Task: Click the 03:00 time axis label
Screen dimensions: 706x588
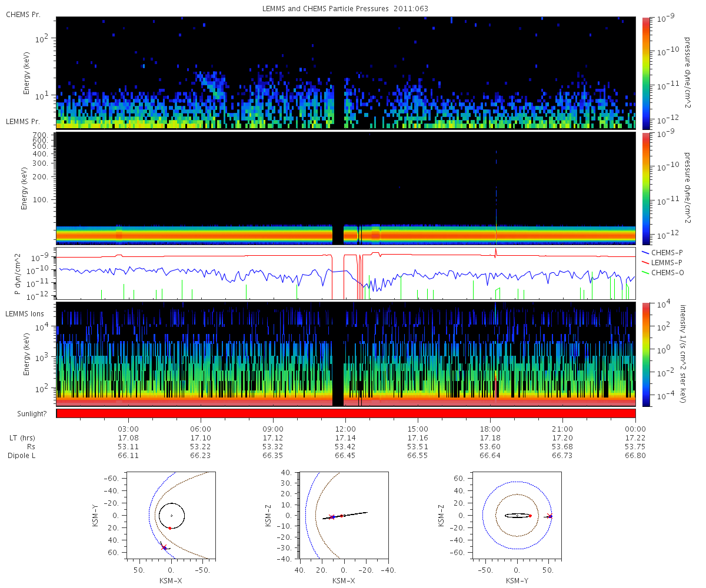Action: (128, 429)
